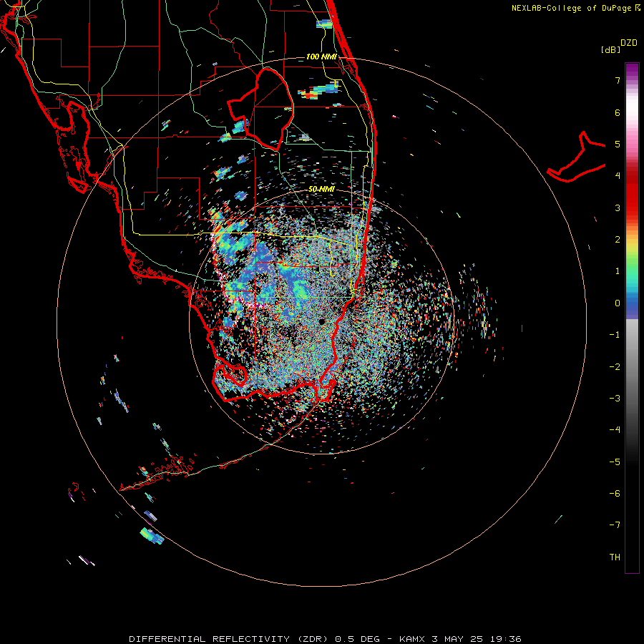
Task: Click the DZD product label above color bar
Action: click(629, 43)
